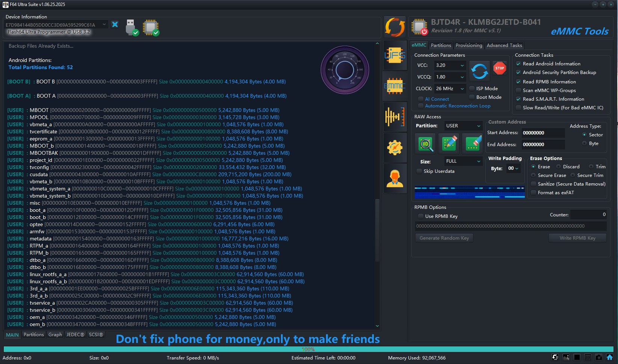Click the AI Connect link

pyautogui.click(x=437, y=99)
